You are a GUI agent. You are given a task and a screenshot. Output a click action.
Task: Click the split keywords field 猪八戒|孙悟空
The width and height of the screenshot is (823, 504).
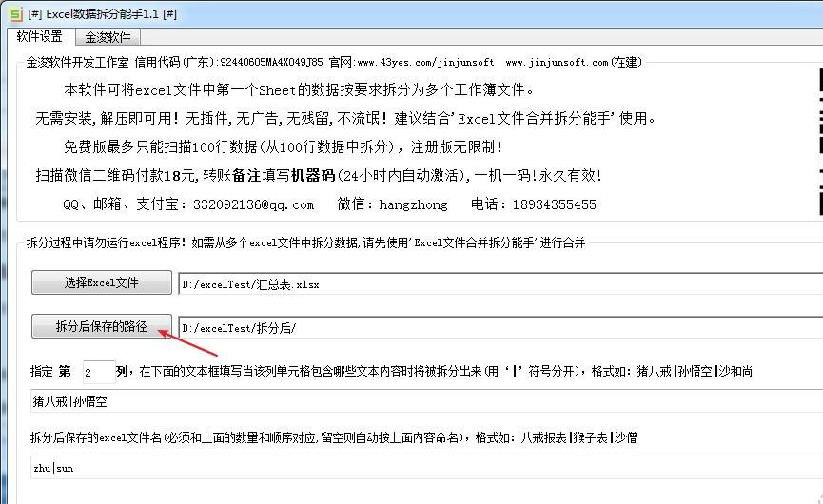[x=426, y=401]
